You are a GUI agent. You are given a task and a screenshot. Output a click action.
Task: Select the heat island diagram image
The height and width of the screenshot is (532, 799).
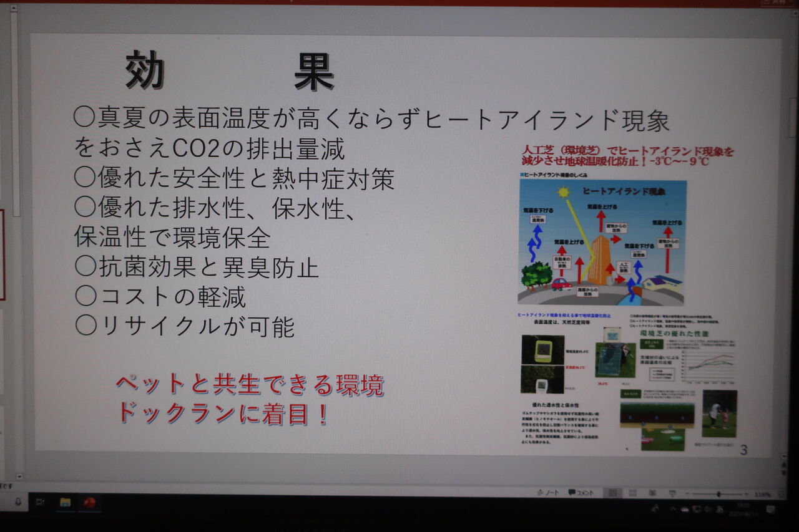pyautogui.click(x=602, y=242)
